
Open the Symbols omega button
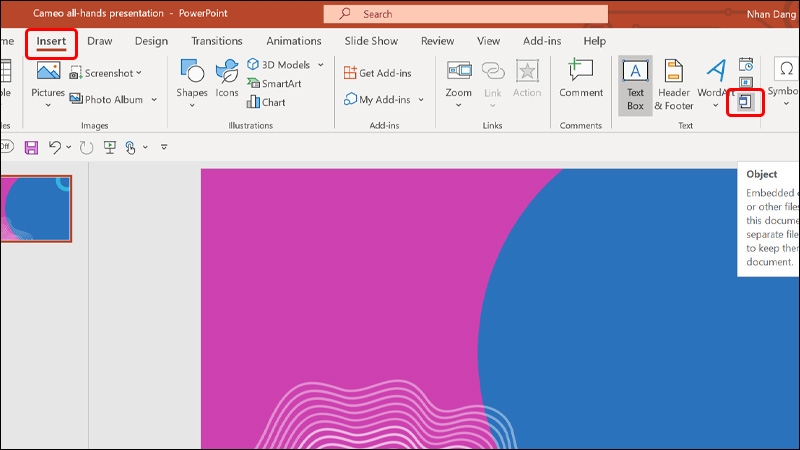click(786, 69)
